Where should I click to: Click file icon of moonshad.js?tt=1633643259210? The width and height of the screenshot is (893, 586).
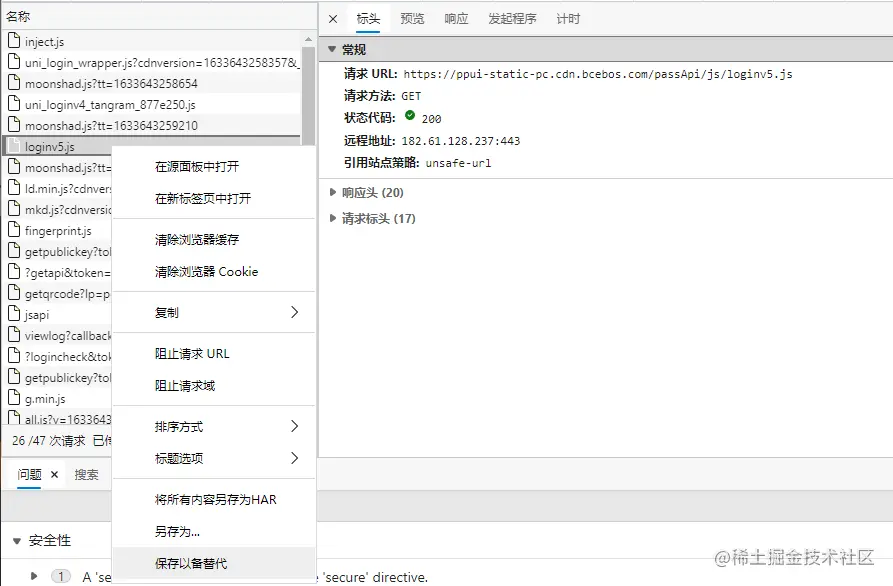14,124
